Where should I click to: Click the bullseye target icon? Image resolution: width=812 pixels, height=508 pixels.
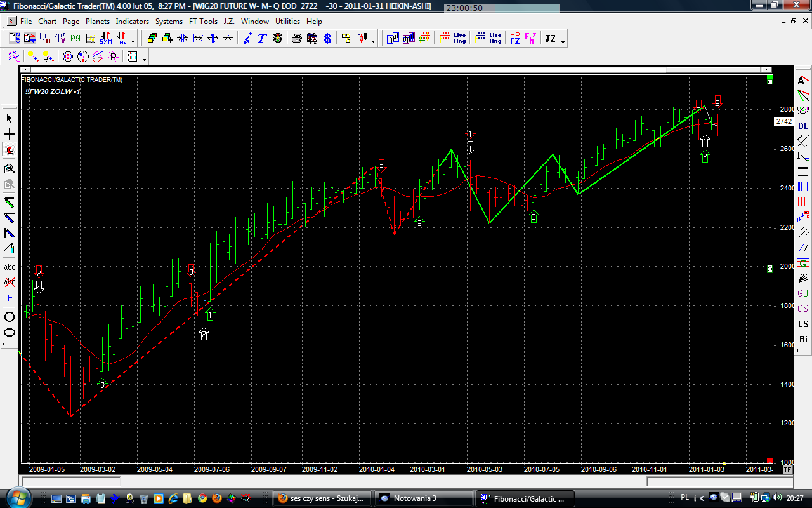pos(68,57)
